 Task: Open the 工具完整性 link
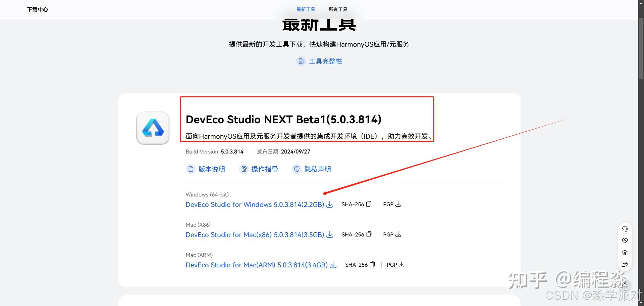pyautogui.click(x=325, y=61)
